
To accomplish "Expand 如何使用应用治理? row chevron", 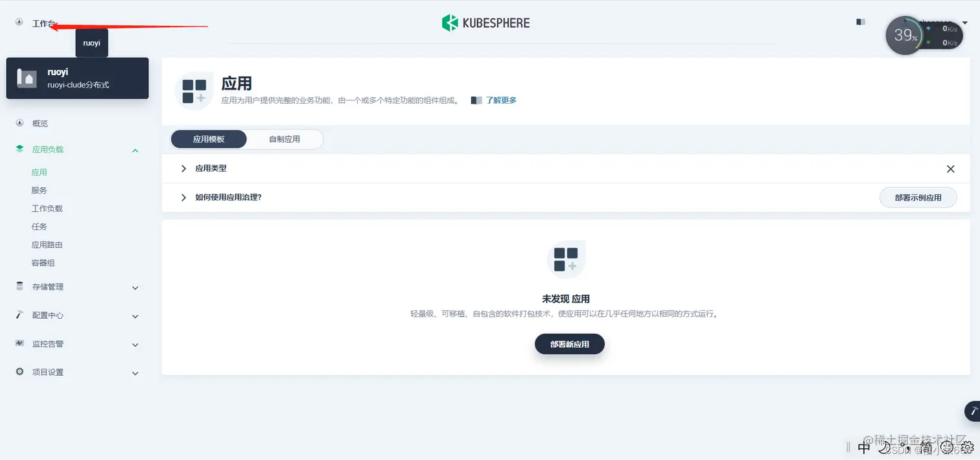I will (x=183, y=197).
